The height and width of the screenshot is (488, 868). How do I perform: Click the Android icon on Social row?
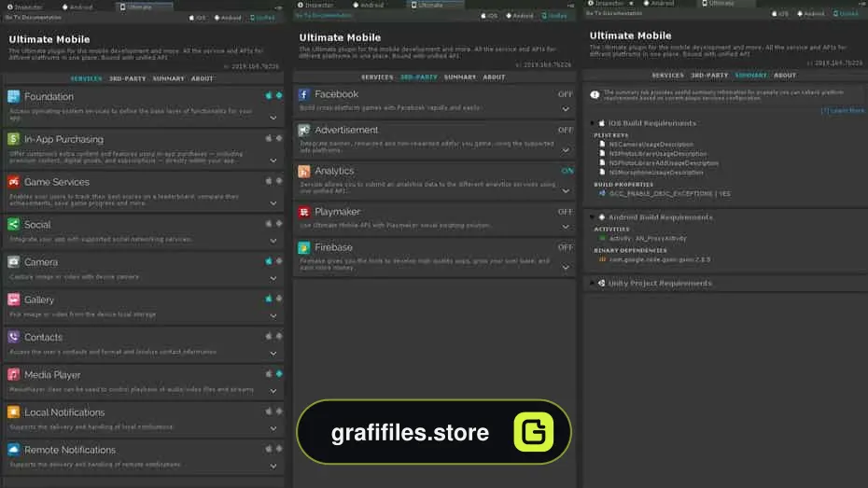pyautogui.click(x=279, y=224)
